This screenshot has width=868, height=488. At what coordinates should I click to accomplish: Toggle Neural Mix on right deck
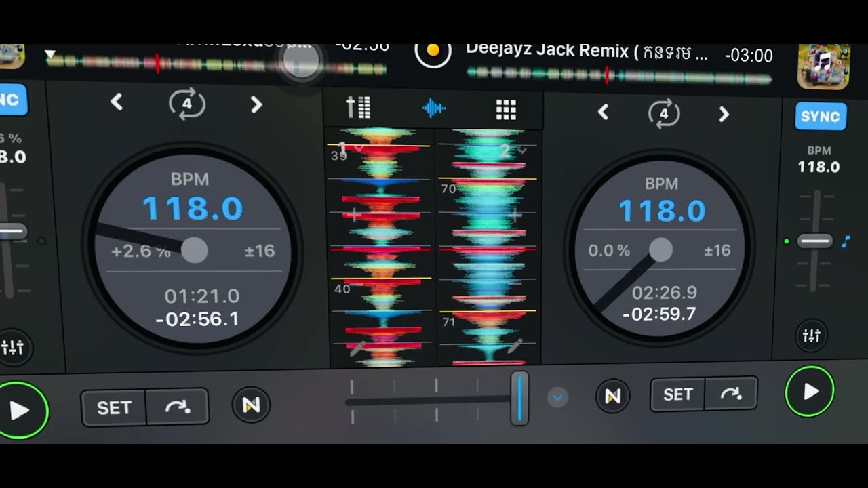[612, 396]
